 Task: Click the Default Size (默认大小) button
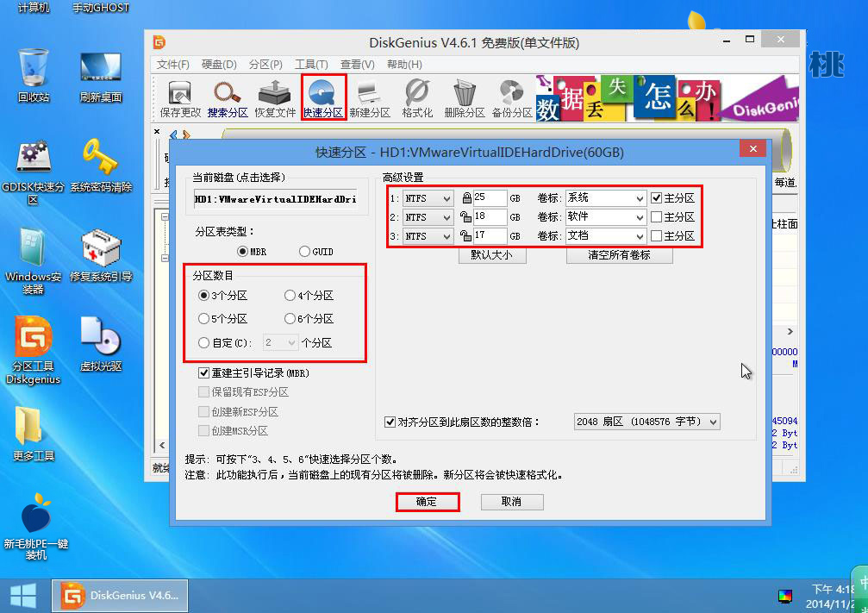click(492, 255)
